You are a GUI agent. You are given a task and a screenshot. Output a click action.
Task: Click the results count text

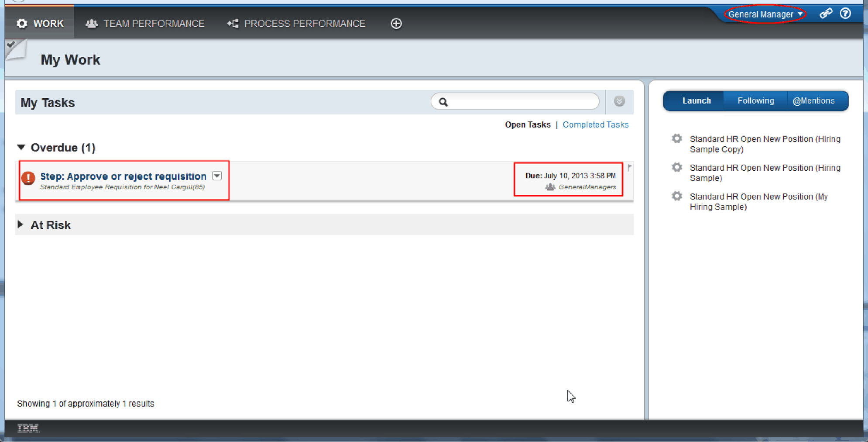(86, 404)
